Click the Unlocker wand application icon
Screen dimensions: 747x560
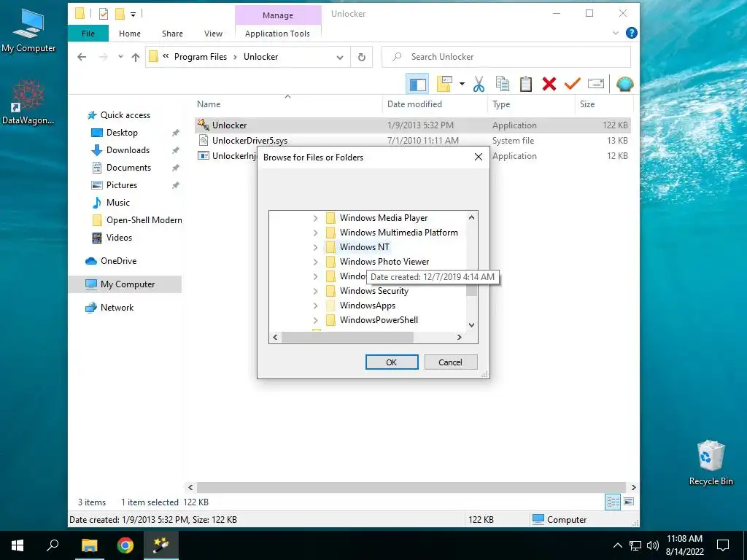click(204, 125)
